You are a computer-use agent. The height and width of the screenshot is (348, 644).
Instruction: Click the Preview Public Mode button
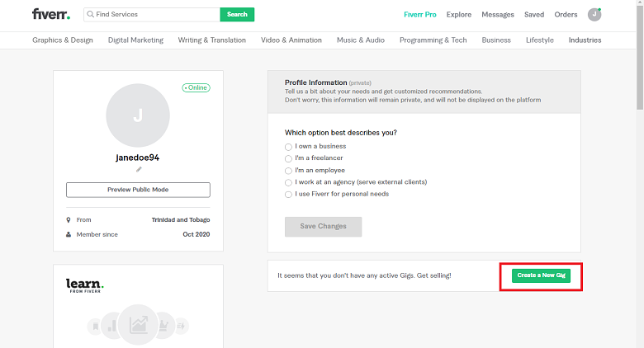click(138, 190)
